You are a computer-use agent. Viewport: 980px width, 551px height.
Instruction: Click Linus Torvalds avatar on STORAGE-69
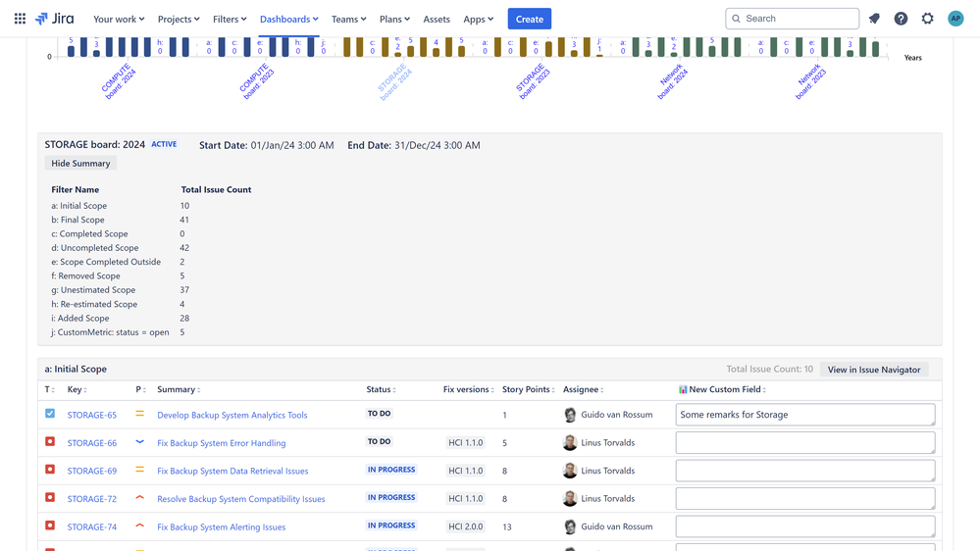point(570,471)
